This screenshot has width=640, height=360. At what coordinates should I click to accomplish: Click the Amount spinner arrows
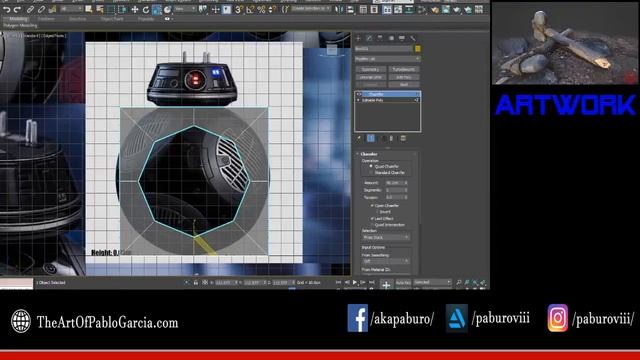pos(406,183)
